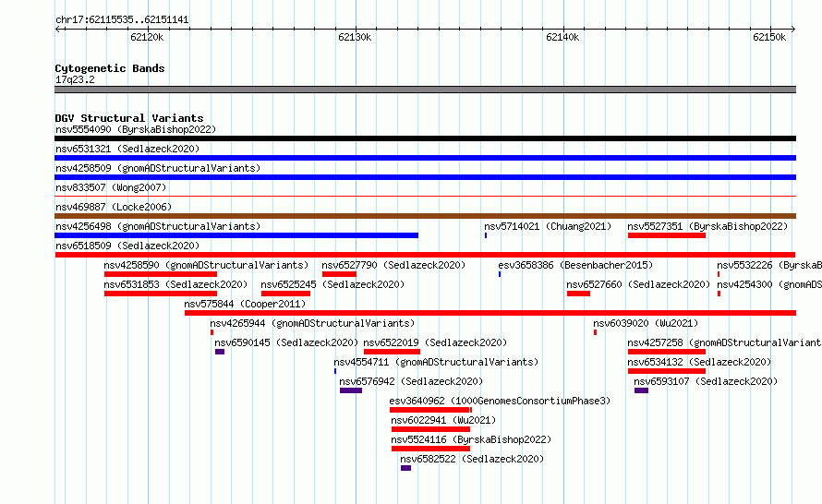This screenshot has width=822, height=504.
Task: Select nsv5714021 (Chuang2021) label
Action: coord(548,226)
